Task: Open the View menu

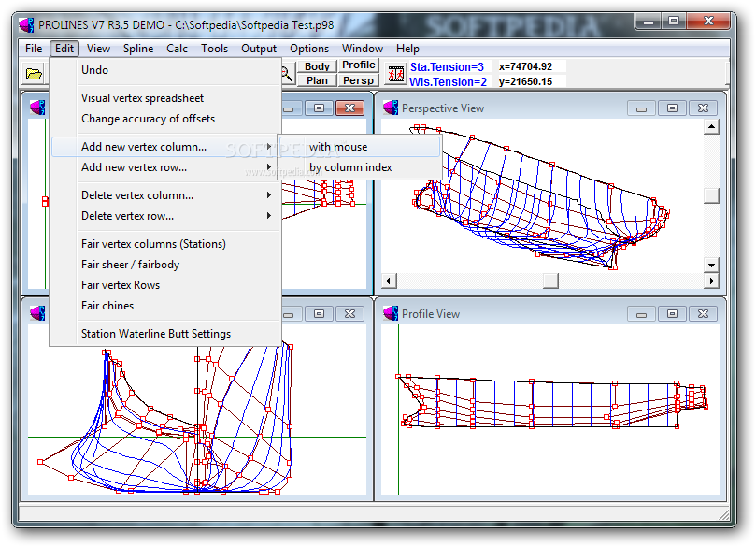Action: [98, 49]
